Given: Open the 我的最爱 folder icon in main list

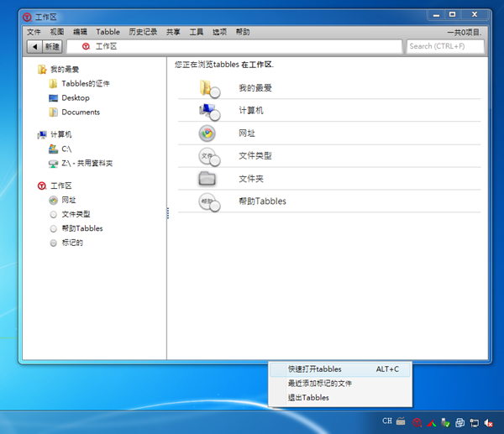Looking at the screenshot, I should (x=209, y=88).
